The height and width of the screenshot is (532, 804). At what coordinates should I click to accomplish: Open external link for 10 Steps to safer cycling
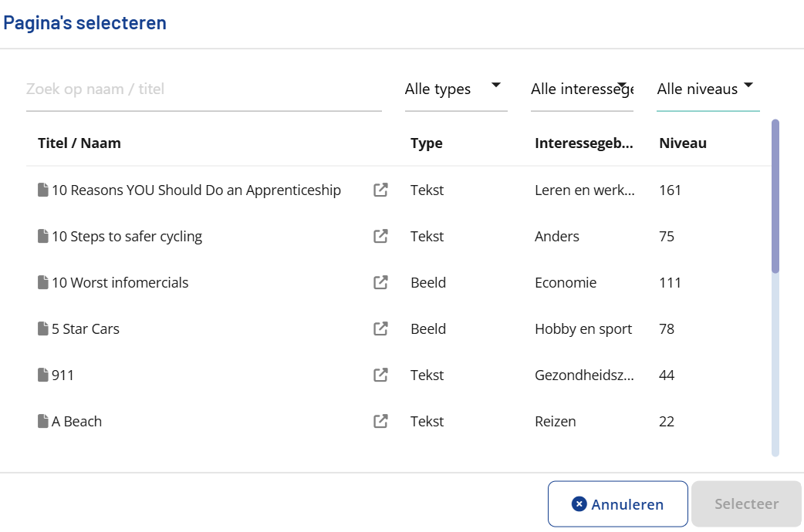point(380,237)
